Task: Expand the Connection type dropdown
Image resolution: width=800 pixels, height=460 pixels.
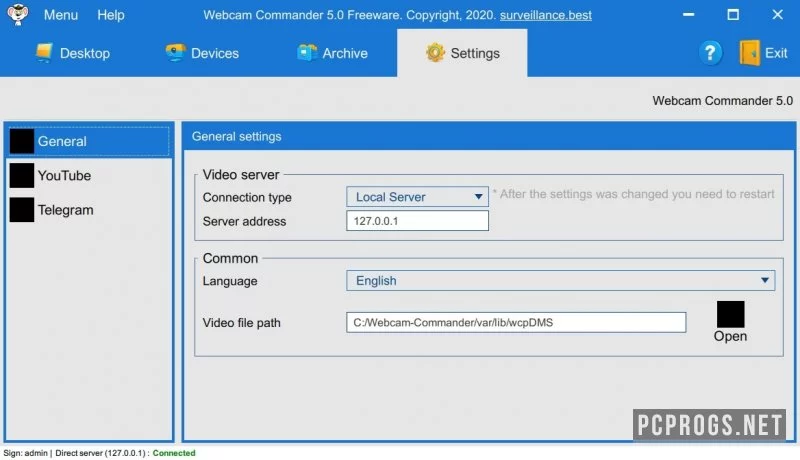Action: pyautogui.click(x=417, y=197)
